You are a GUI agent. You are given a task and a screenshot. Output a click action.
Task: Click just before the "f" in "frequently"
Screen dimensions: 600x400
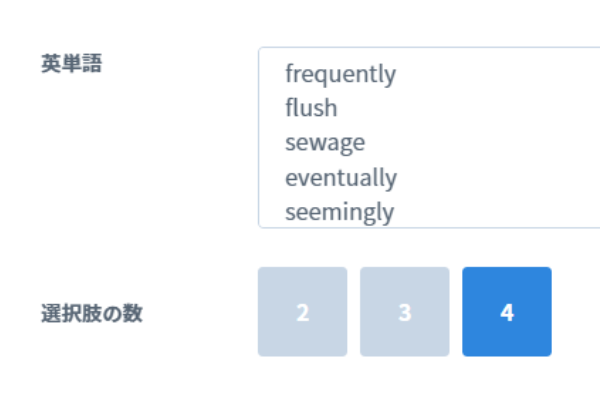pos(285,74)
